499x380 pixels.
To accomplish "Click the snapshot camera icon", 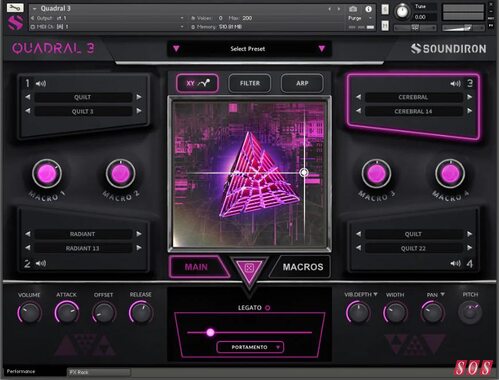I will (x=353, y=9).
